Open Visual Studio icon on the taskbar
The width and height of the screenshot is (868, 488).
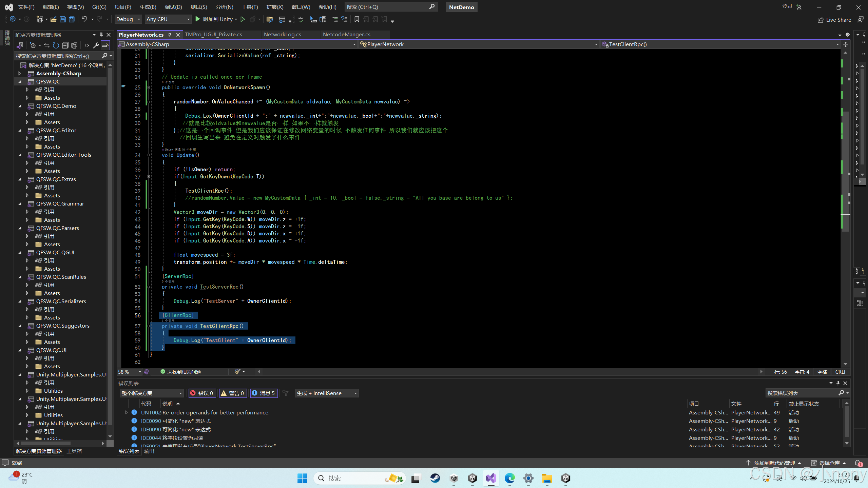click(x=491, y=479)
